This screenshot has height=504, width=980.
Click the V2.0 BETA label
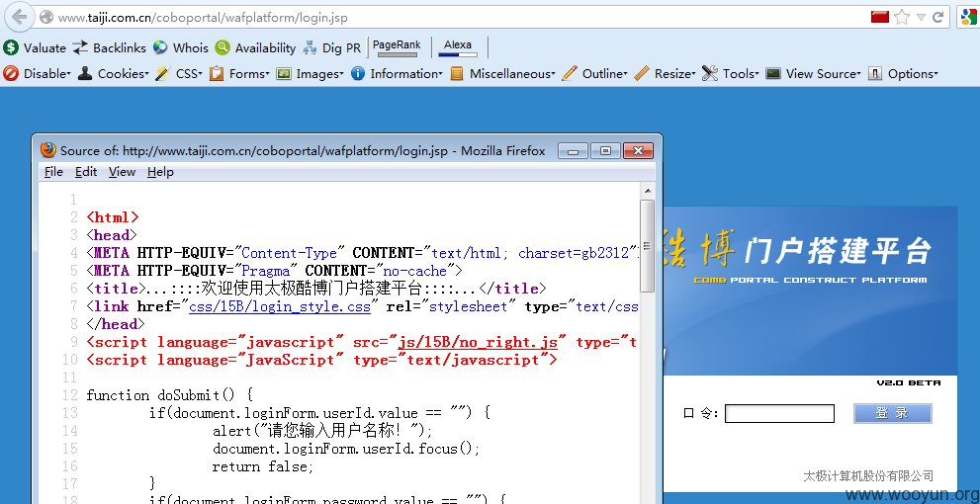tap(908, 382)
